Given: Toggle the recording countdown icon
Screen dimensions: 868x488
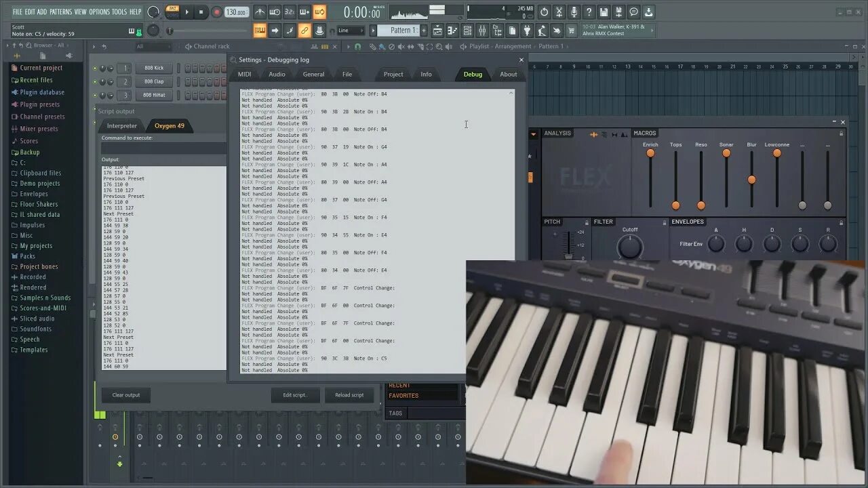Looking at the screenshot, I should pyautogui.click(x=290, y=12).
